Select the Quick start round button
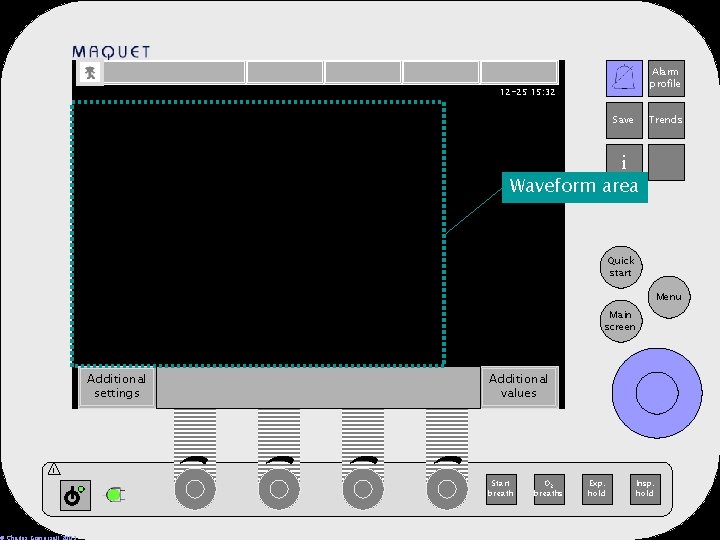 click(621, 267)
